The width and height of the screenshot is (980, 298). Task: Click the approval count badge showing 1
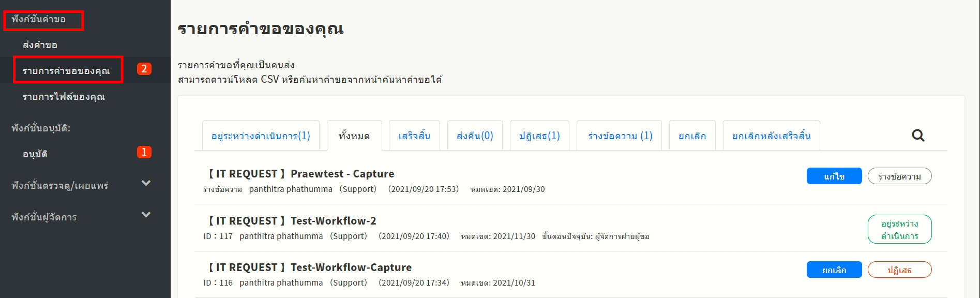[144, 152]
